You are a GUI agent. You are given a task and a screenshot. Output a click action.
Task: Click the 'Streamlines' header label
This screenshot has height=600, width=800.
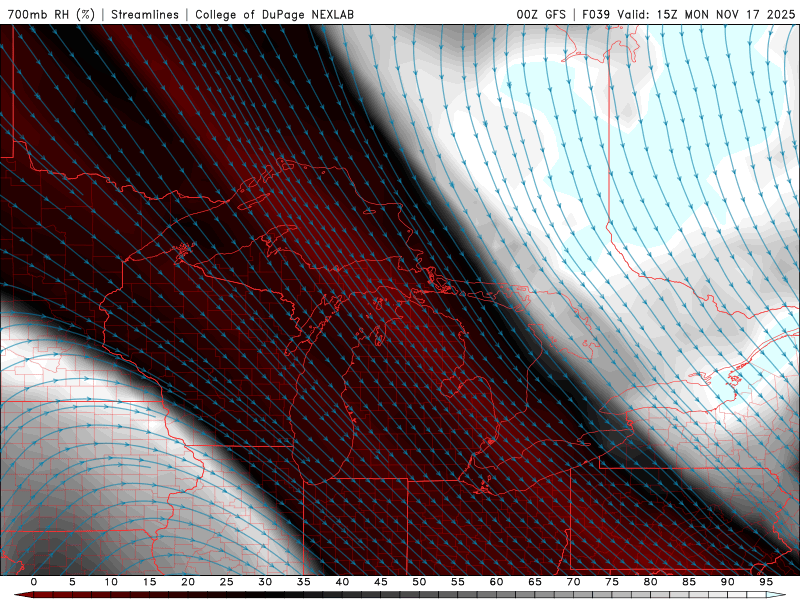[145, 14]
